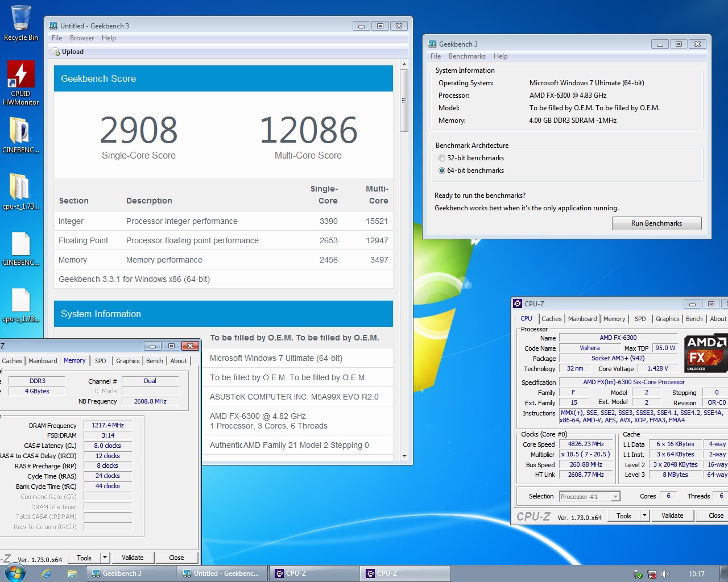This screenshot has height=582, width=728.
Task: Open Browser menu in Geekbench results window
Action: [x=82, y=38]
